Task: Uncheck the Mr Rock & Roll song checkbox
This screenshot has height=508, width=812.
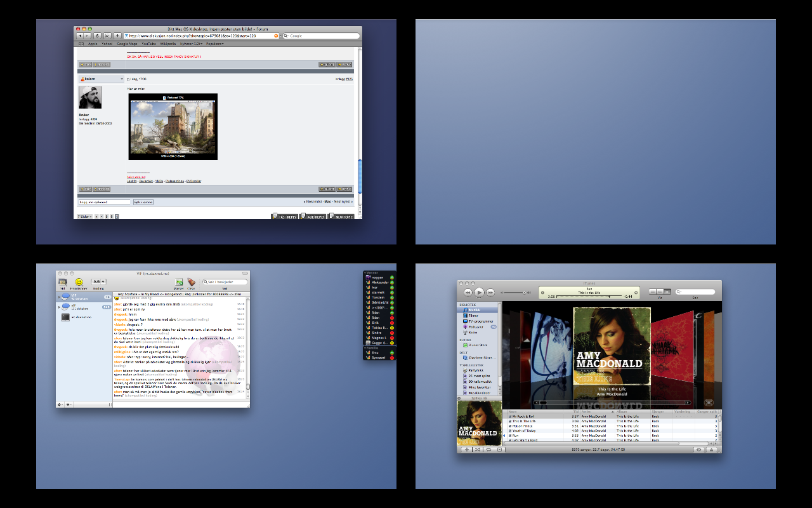Action: coord(510,417)
